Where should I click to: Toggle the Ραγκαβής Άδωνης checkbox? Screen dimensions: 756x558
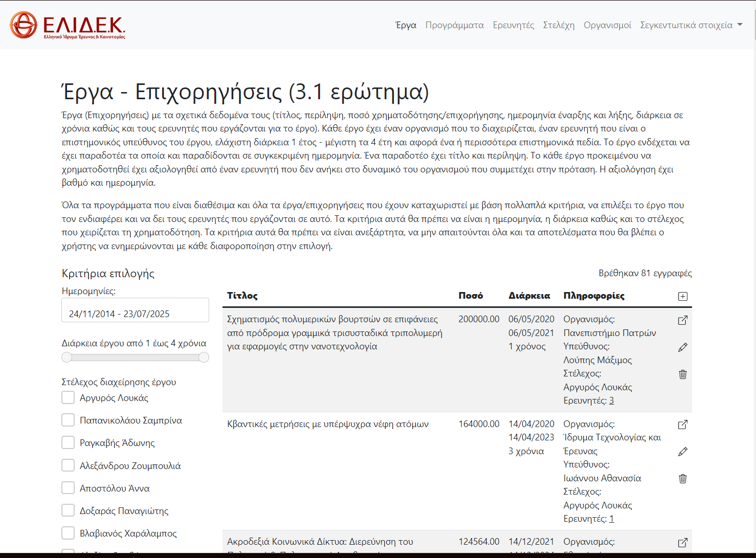[x=68, y=442]
